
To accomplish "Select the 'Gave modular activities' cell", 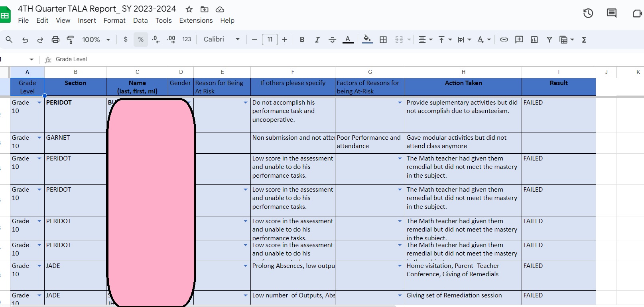I will (463, 143).
